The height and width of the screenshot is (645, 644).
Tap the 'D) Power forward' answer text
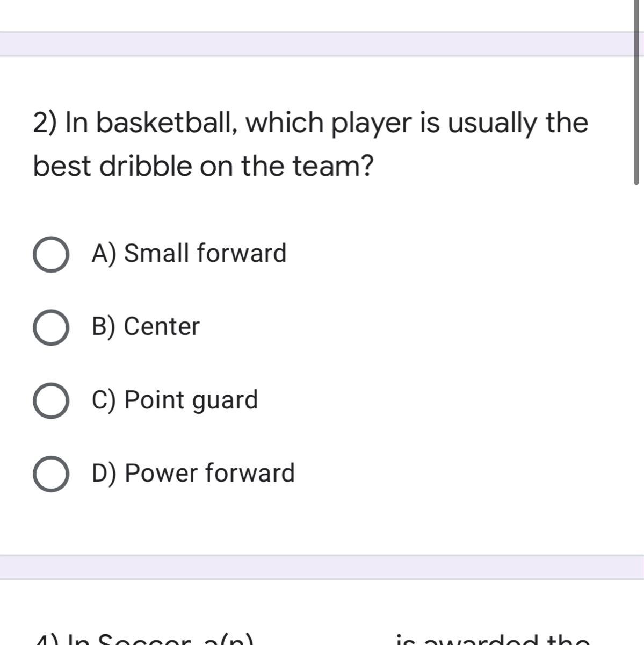point(193,474)
